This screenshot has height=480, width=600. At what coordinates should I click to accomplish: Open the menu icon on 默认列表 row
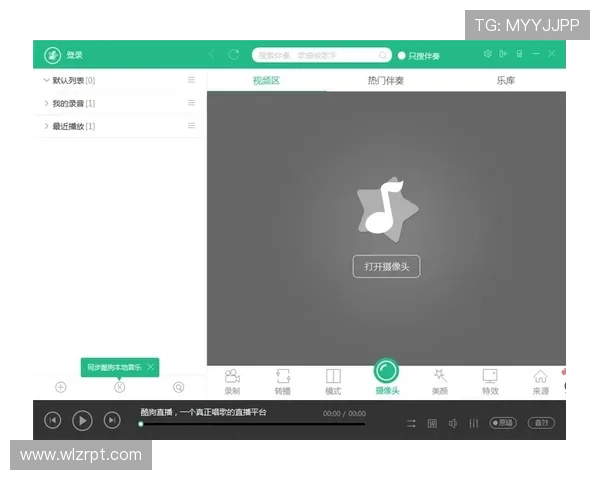pyautogui.click(x=191, y=80)
